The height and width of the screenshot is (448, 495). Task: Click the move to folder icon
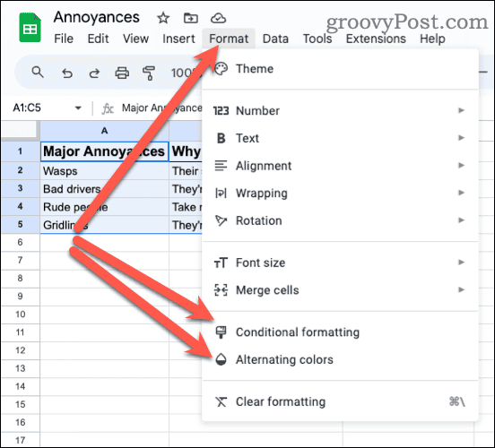coord(191,18)
